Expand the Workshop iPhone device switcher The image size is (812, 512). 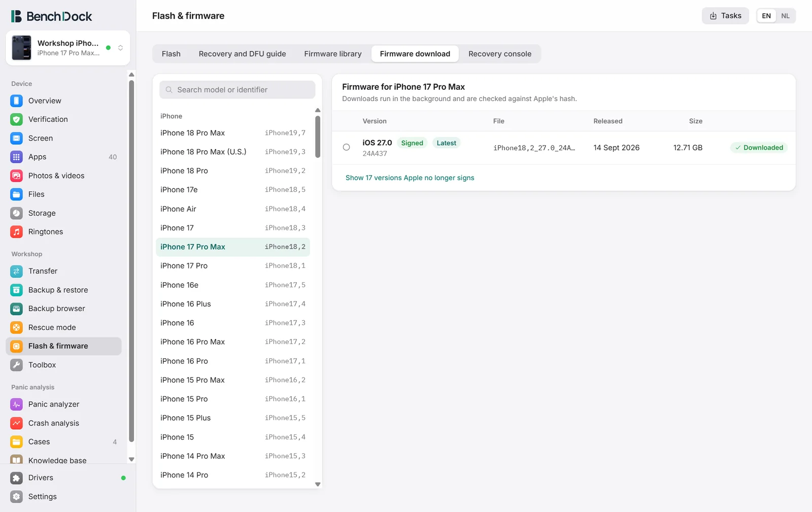click(68, 48)
